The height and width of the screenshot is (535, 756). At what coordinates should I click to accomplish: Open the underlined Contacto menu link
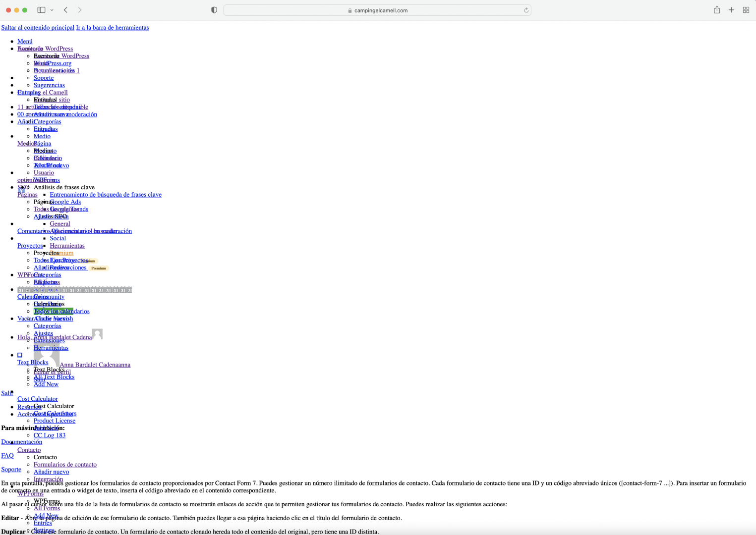point(29,450)
